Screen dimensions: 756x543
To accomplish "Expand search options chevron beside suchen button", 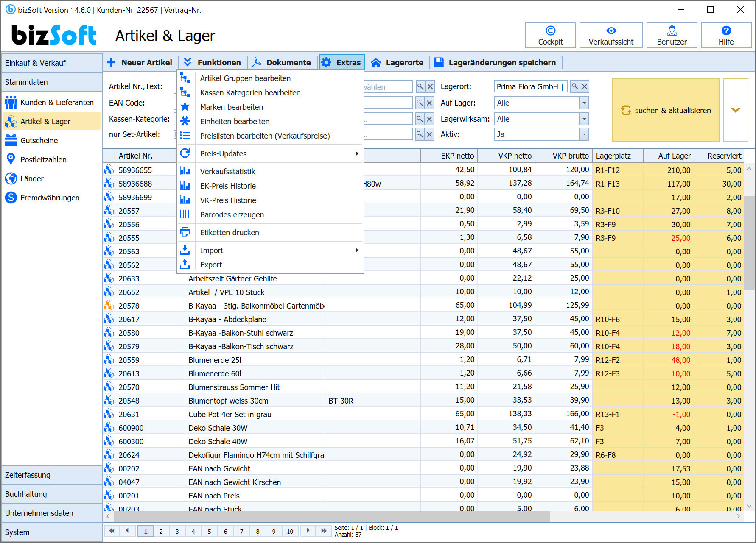I will click(x=735, y=110).
